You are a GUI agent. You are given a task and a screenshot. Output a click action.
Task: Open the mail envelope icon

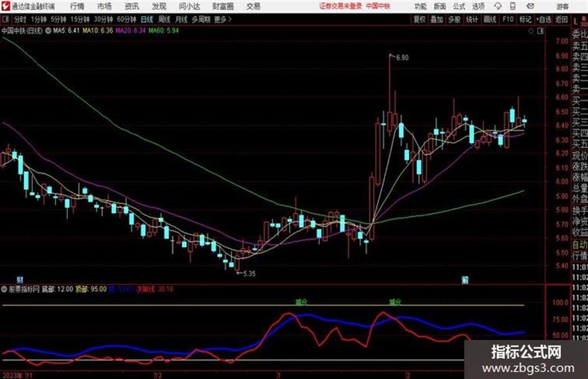pos(530,6)
